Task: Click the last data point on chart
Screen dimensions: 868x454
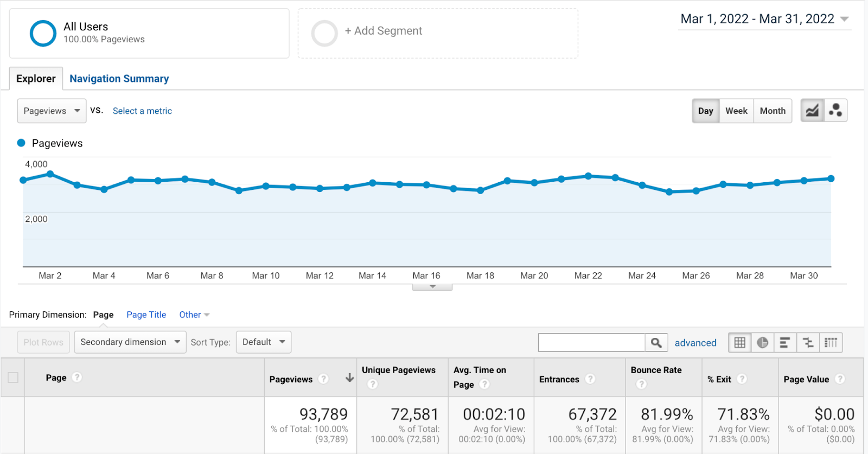Action: pos(831,178)
